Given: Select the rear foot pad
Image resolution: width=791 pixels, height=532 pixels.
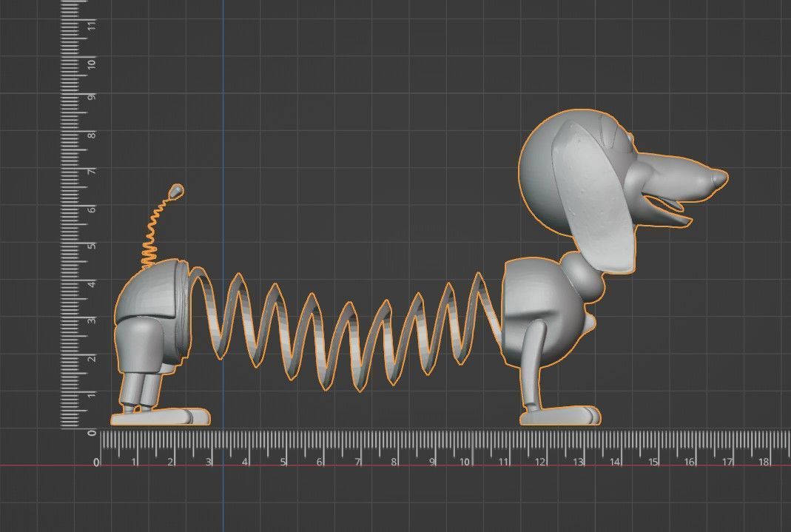Looking at the screenshot, I should (161, 417).
